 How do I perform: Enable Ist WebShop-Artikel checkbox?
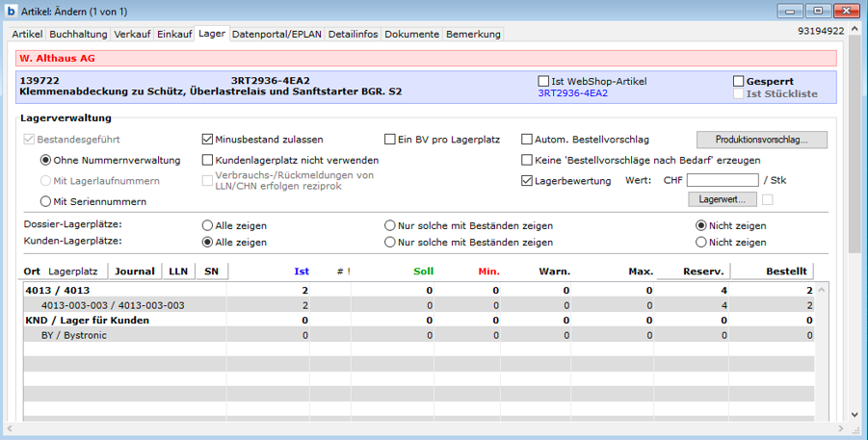coord(543,82)
